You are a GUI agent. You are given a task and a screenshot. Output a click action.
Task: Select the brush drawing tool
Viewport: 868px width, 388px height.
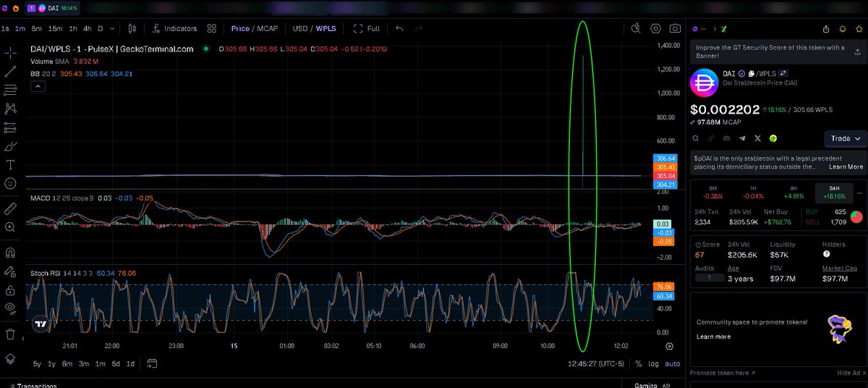[10, 146]
